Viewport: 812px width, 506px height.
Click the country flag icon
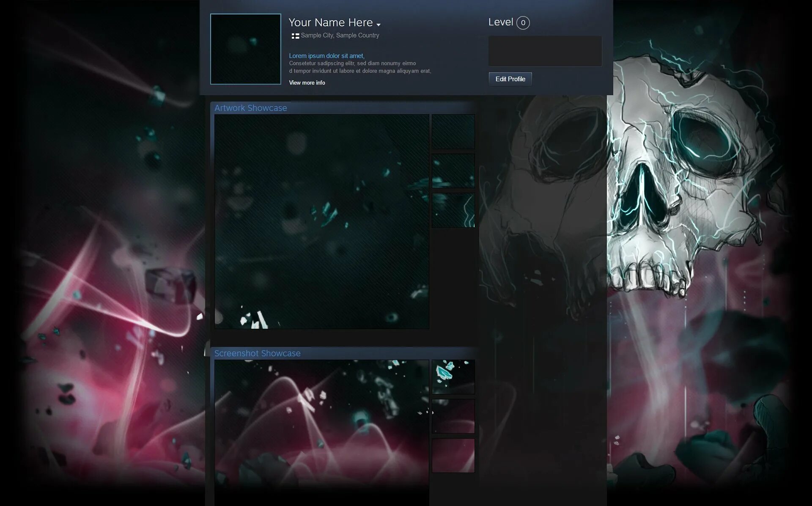pyautogui.click(x=295, y=36)
